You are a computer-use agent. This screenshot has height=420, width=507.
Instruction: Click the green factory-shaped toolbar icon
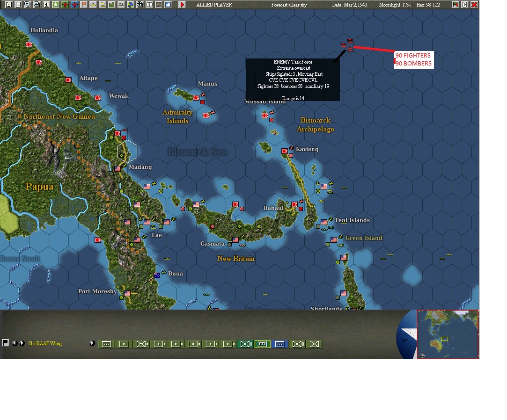[112, 5]
